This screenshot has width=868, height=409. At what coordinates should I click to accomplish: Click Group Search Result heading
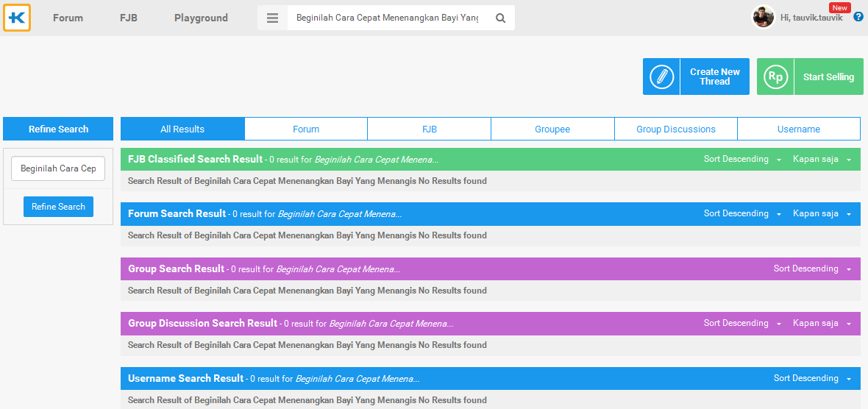176,268
